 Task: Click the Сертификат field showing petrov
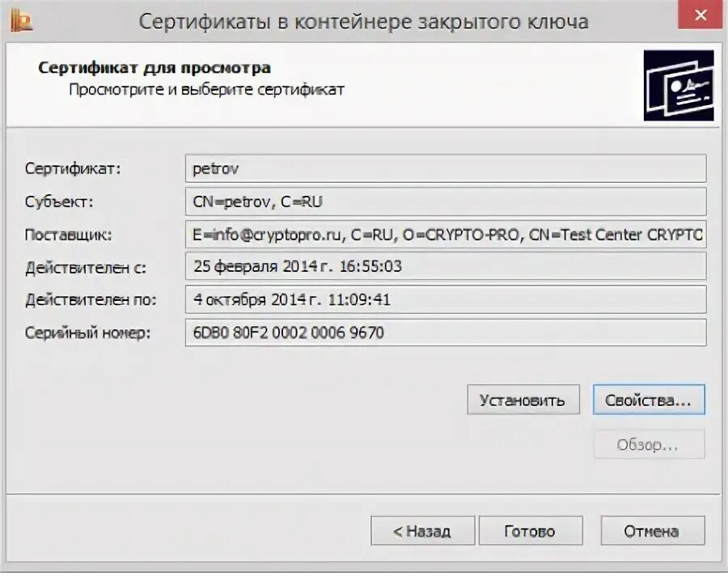446,168
